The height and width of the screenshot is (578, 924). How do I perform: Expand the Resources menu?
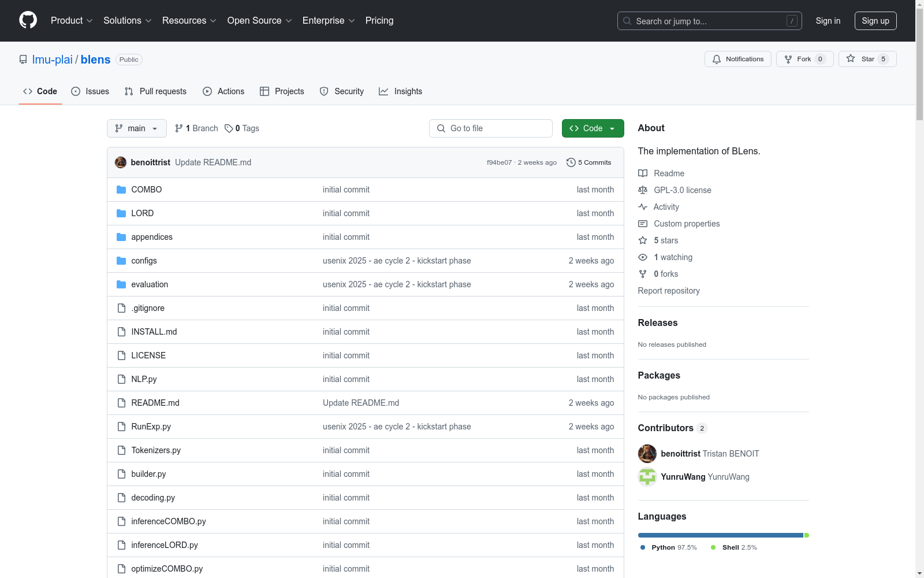(189, 20)
